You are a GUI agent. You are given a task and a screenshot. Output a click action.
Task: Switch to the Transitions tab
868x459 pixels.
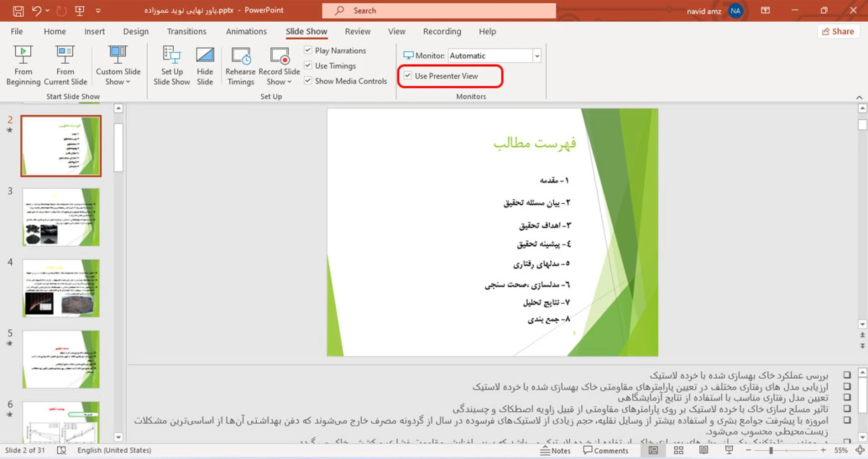tap(186, 31)
